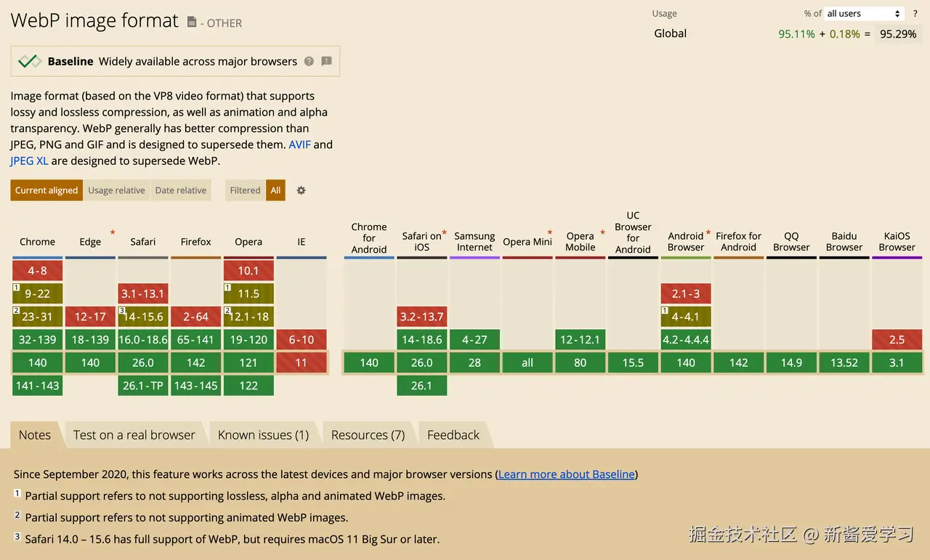Click the Safari column header
The height and width of the screenshot is (560, 930).
pos(143,242)
